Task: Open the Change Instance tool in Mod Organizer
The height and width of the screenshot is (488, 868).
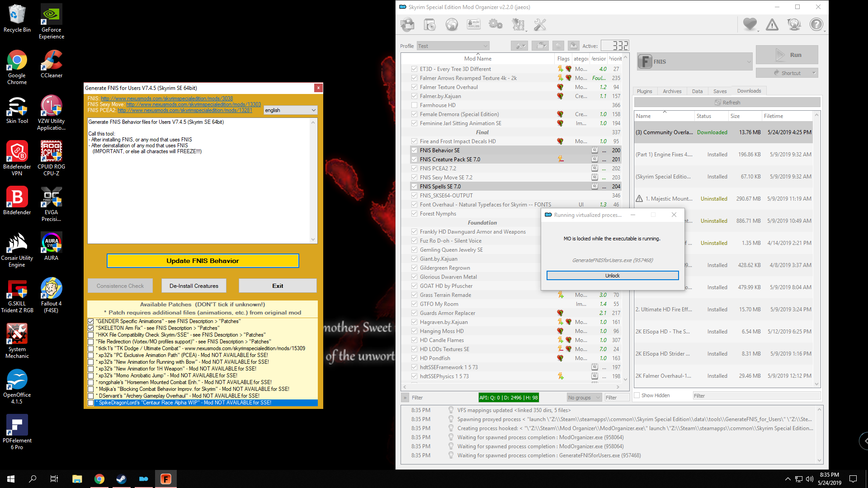Action: [407, 24]
